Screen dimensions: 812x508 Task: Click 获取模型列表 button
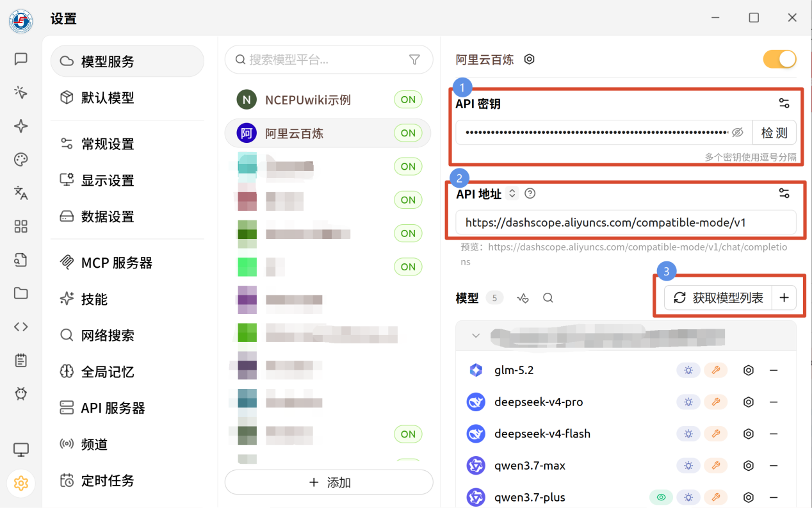pos(718,298)
